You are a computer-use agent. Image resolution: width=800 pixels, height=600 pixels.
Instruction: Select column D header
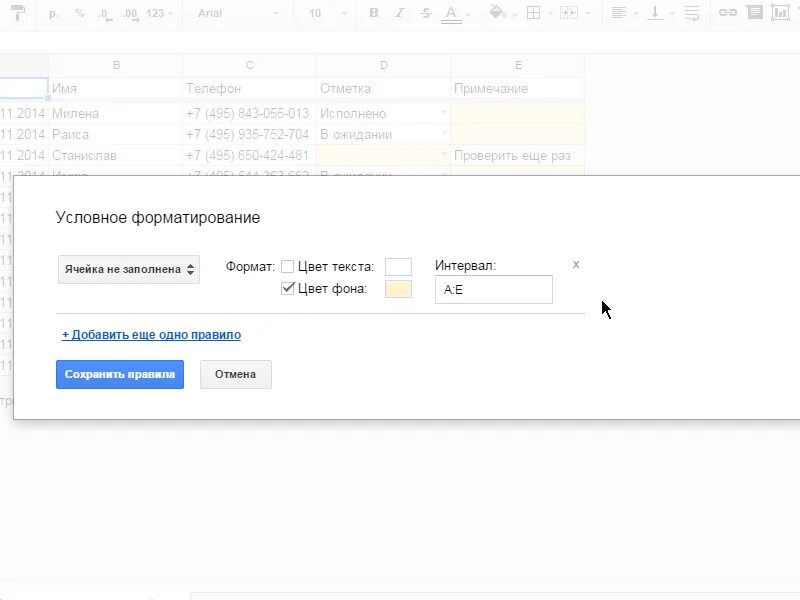tap(384, 65)
